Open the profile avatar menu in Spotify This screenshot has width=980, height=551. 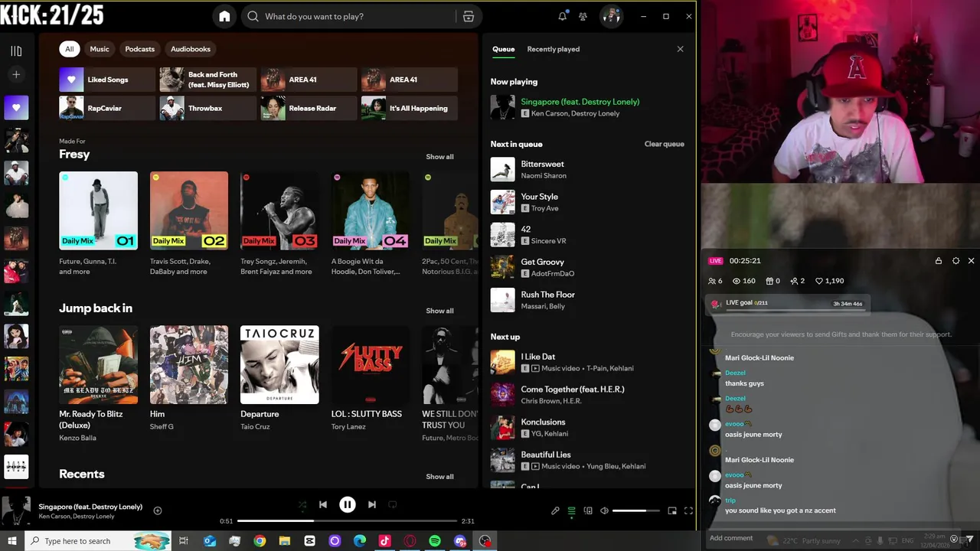tap(611, 16)
